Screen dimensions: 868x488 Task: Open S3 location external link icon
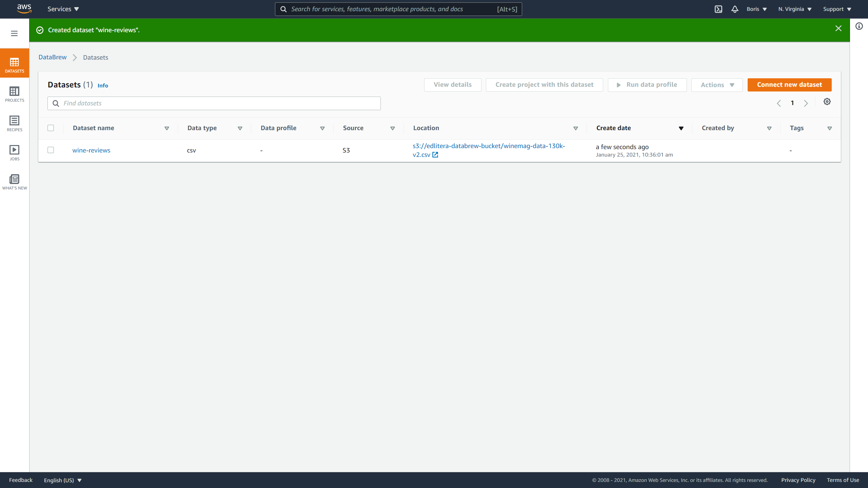click(x=435, y=155)
